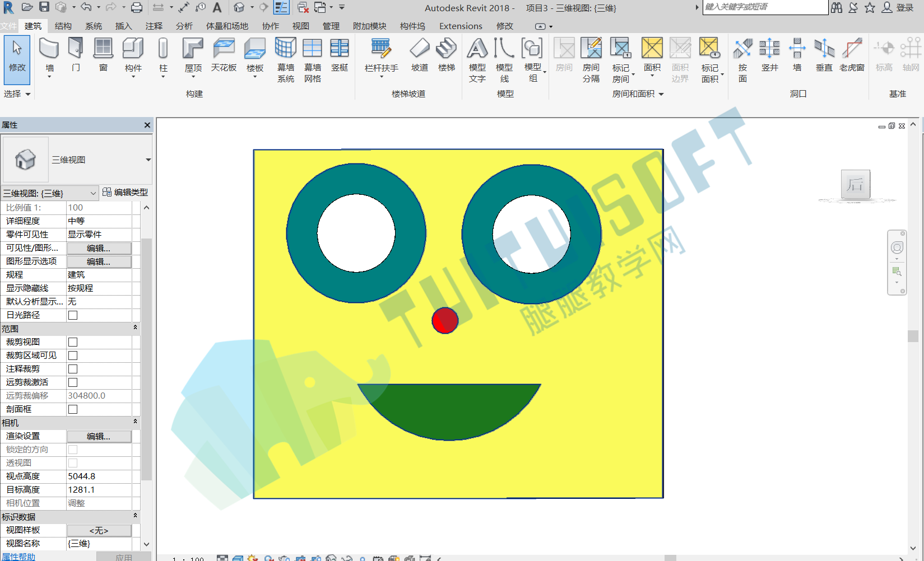Select the Wall (墙) tool

[x=49, y=56]
